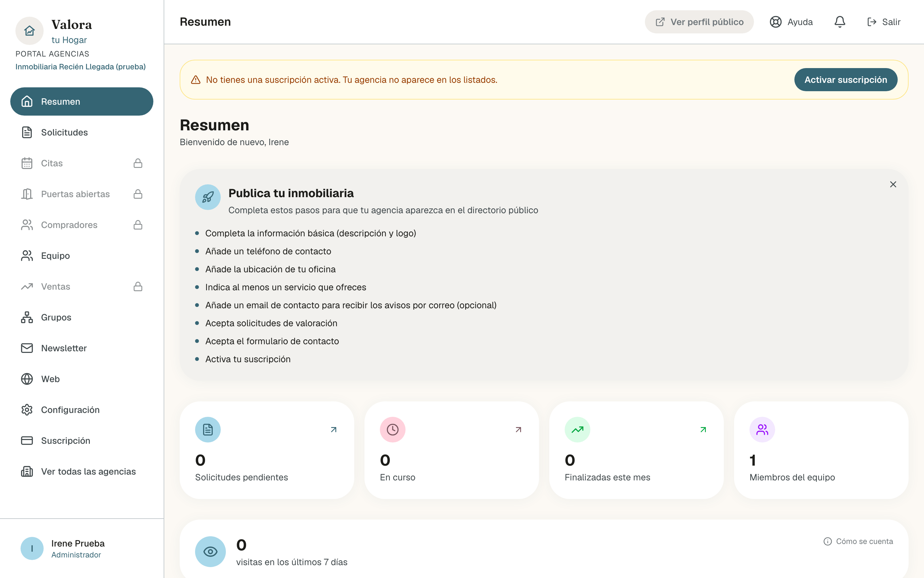The height and width of the screenshot is (578, 924).
Task: Click the lock icon next to Citas
Action: tap(138, 163)
